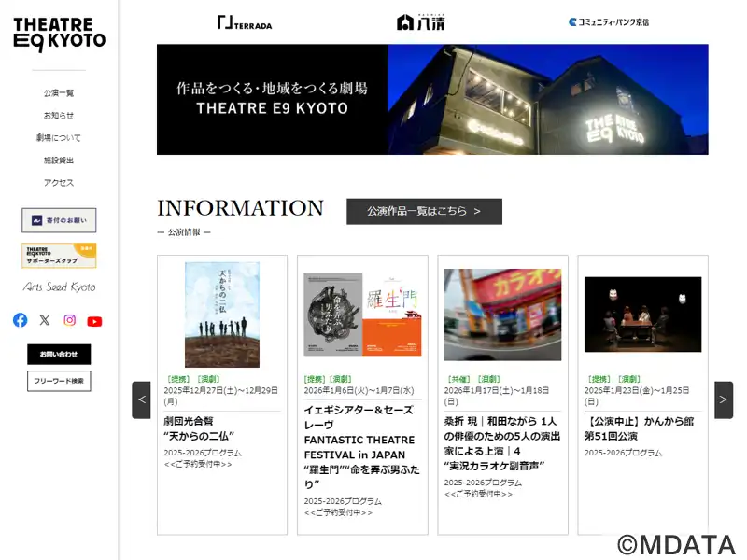The height and width of the screenshot is (560, 747).
Task: Open 天からの二仏 poster thumbnail
Action: pyautogui.click(x=222, y=315)
